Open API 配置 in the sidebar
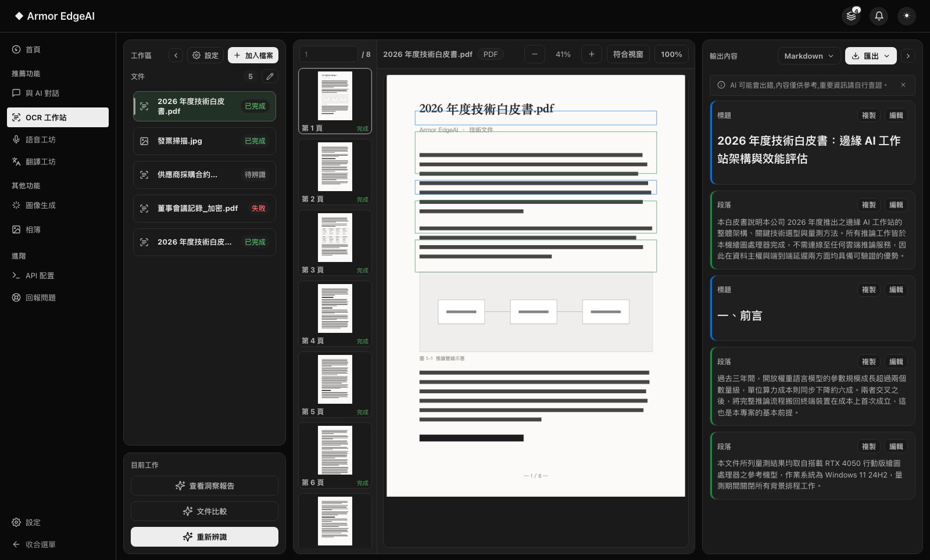This screenshot has height=560, width=930. (58, 275)
